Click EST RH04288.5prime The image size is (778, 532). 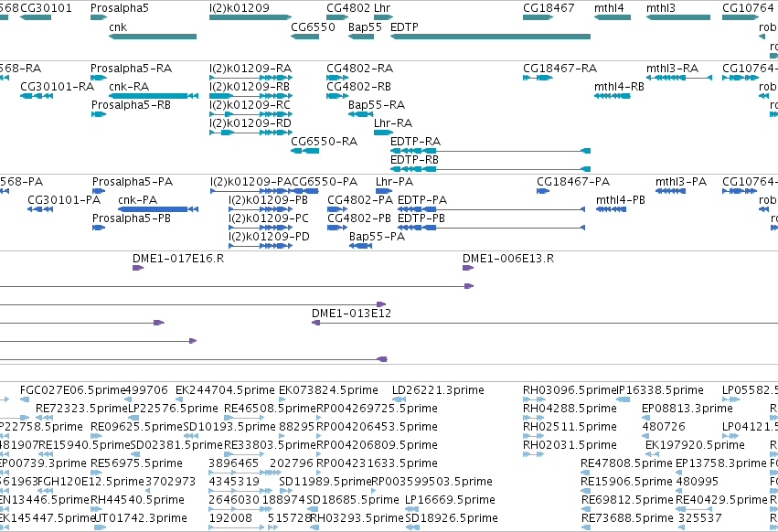[570, 409]
